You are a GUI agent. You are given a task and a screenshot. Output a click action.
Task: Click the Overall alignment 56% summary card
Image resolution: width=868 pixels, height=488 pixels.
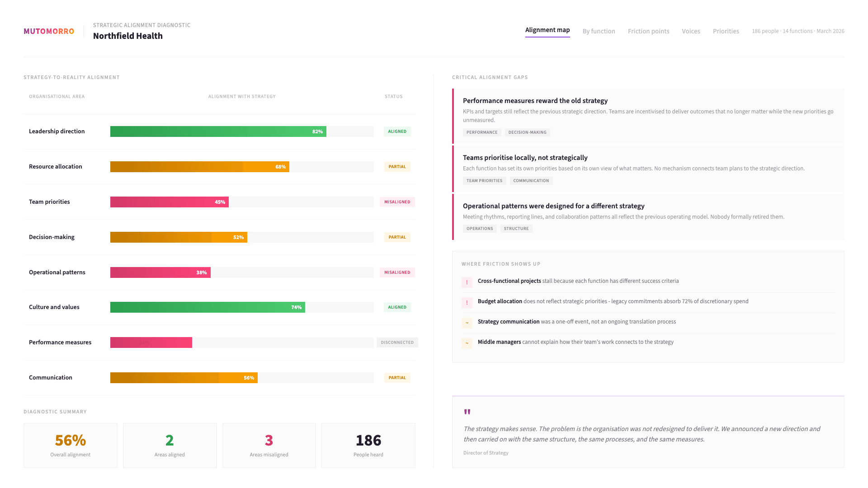tap(71, 445)
